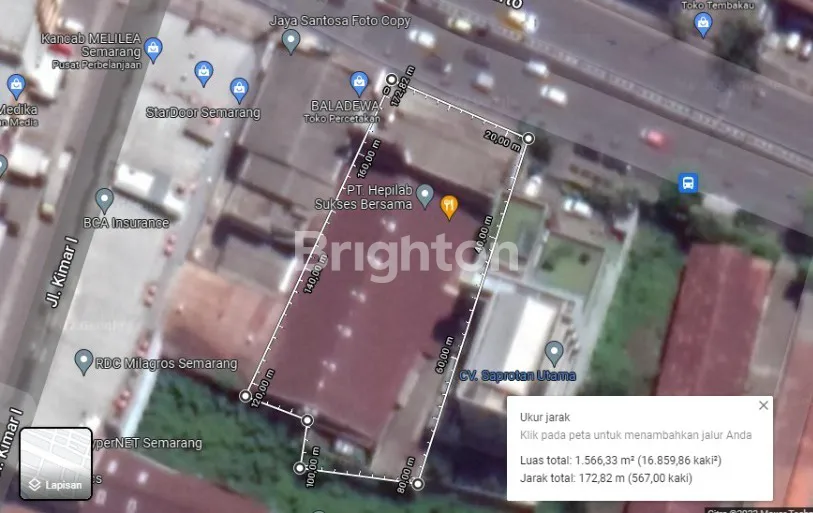Image resolution: width=813 pixels, height=513 pixels.
Task: Select the BCA Insurance map pin
Action: [104, 199]
